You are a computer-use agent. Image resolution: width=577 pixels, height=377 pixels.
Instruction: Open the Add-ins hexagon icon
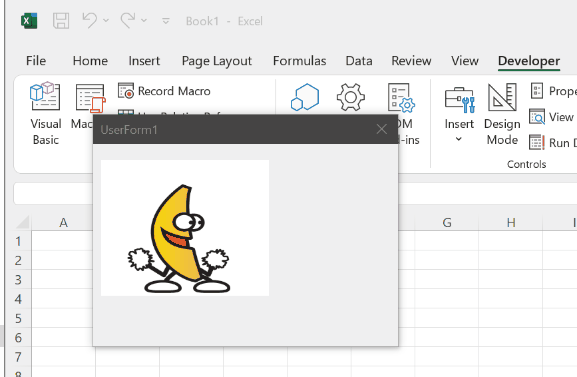click(305, 97)
